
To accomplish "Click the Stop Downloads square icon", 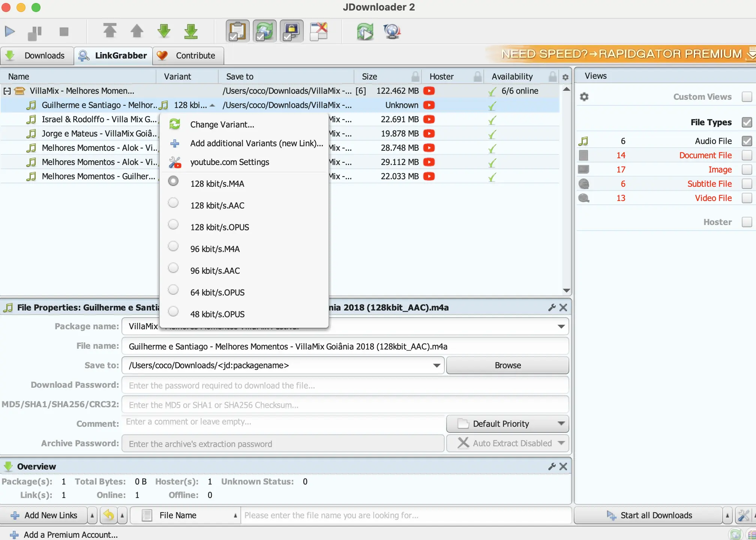I will coord(64,31).
